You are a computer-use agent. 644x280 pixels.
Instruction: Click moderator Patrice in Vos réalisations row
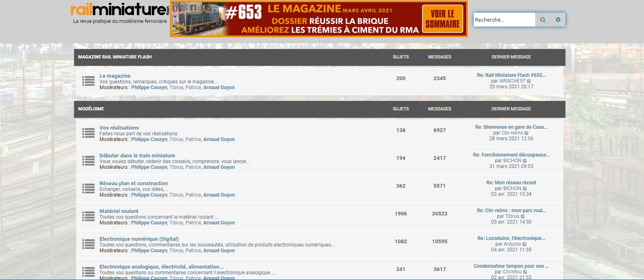(193, 139)
